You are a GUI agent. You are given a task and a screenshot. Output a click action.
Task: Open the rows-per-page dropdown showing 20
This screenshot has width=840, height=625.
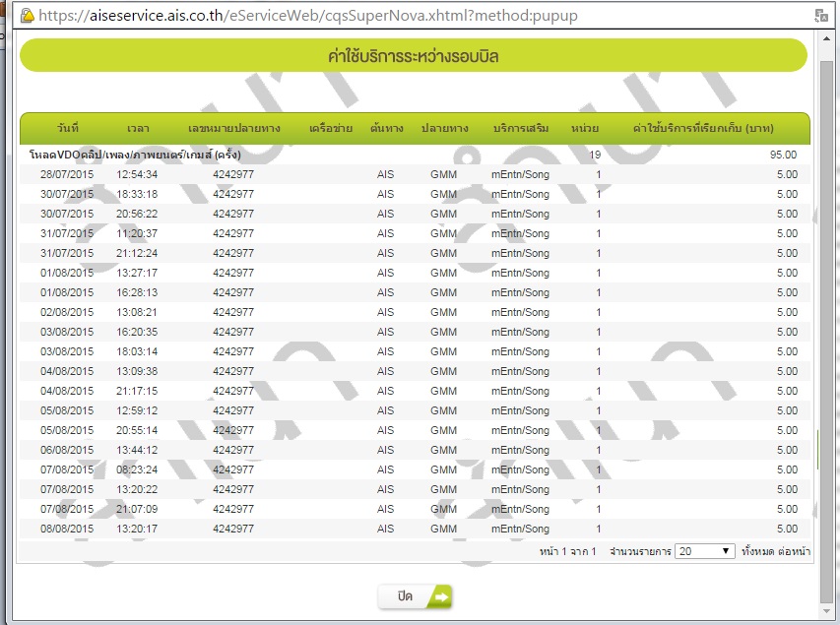coord(704,551)
